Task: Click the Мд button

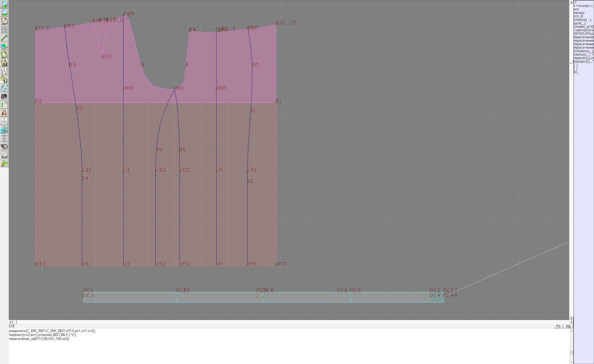Action: coord(568,326)
